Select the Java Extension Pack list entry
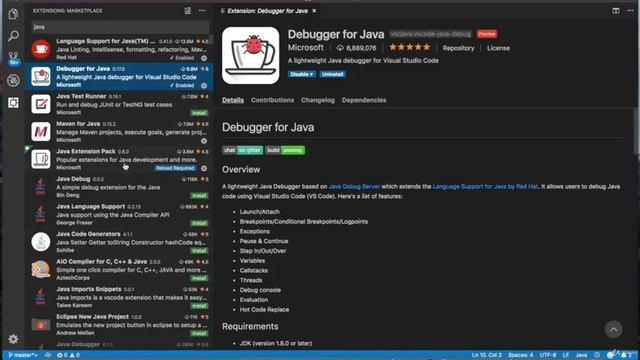This screenshot has width=640, height=360. tap(118, 159)
